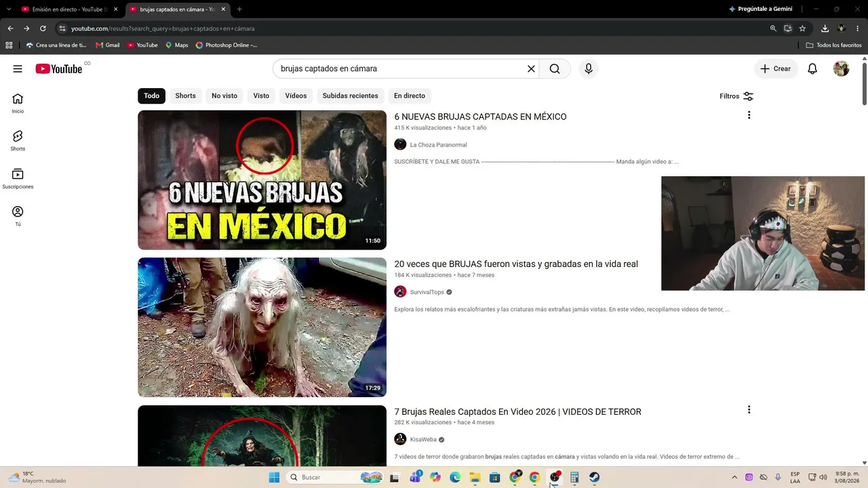The image size is (868, 488).
Task: Go forward in the browser
Action: 26,28
